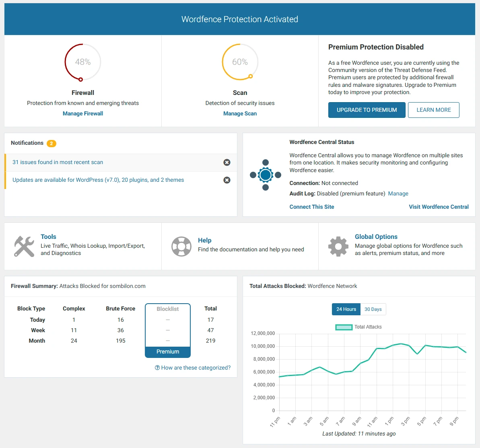Click the Upgrade to Premium button
The image size is (480, 448).
click(x=367, y=110)
